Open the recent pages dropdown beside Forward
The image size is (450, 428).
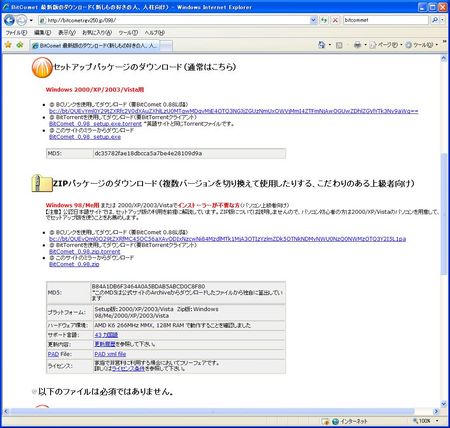pos(31,20)
